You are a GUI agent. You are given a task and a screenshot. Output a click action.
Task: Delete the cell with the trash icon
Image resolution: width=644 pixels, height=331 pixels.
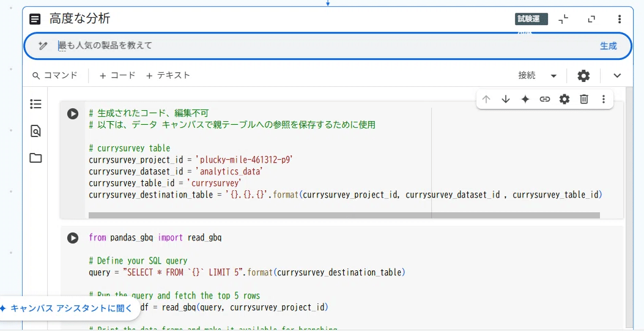click(x=584, y=99)
